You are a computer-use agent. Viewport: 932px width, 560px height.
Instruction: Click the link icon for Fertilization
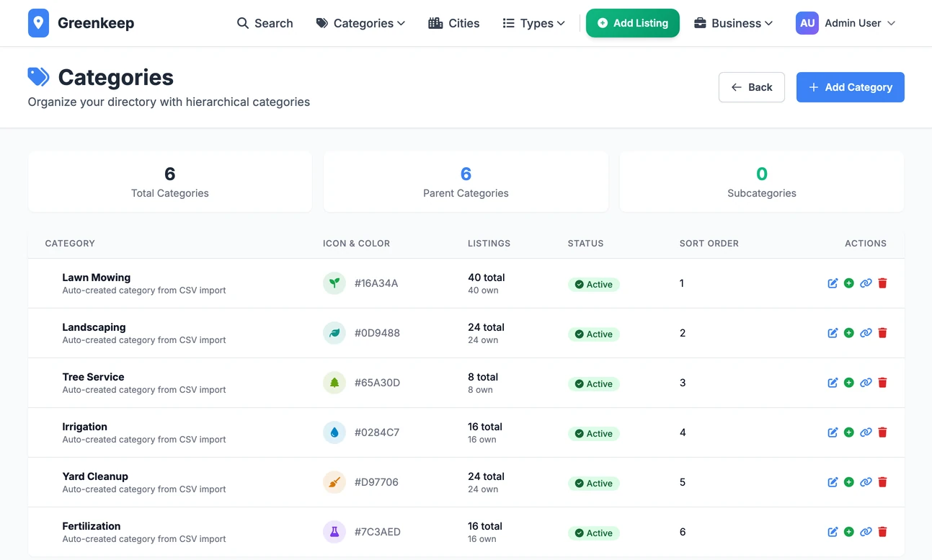866,532
